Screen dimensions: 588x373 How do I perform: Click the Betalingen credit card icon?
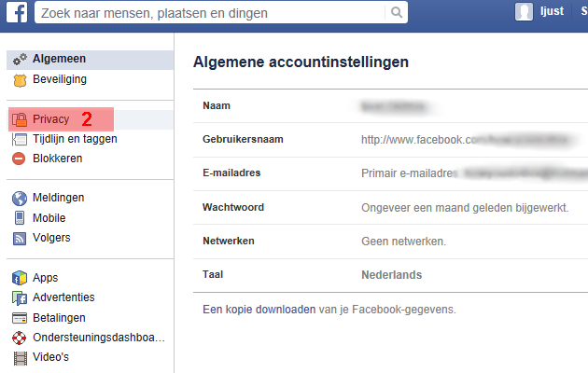(x=20, y=318)
